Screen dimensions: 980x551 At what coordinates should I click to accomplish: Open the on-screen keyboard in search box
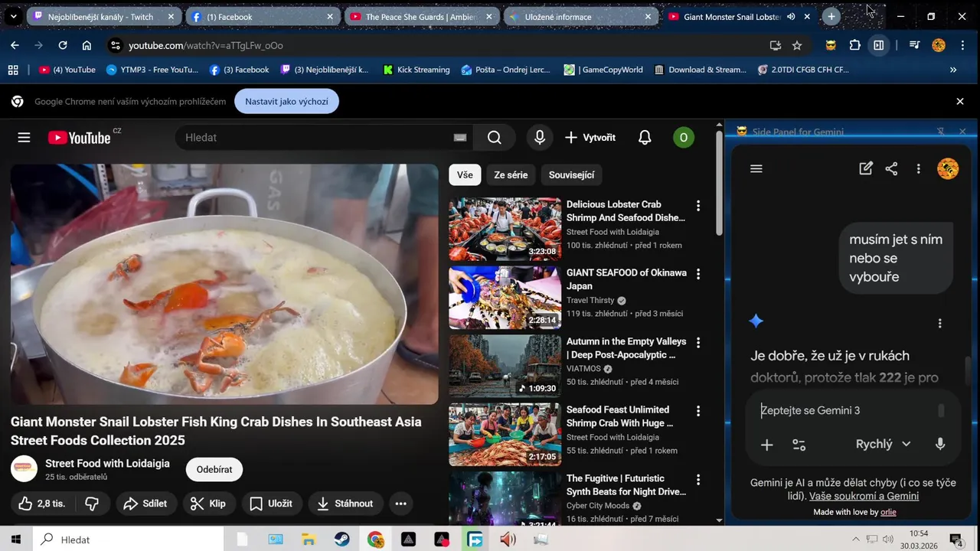[x=459, y=138]
